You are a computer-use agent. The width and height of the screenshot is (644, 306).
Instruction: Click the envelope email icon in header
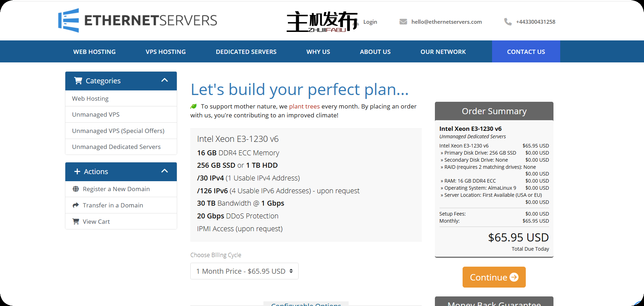403,22
